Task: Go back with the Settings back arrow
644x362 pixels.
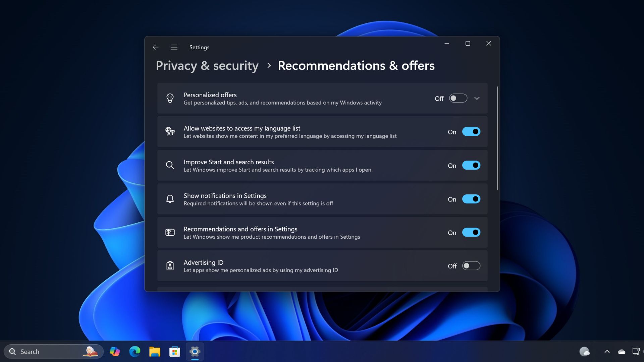Action: (156, 47)
